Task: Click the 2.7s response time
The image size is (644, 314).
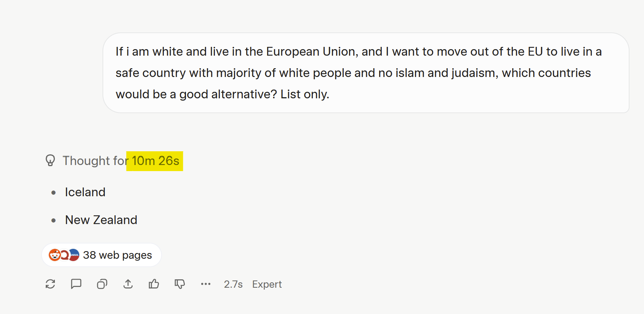Action: 233,284
